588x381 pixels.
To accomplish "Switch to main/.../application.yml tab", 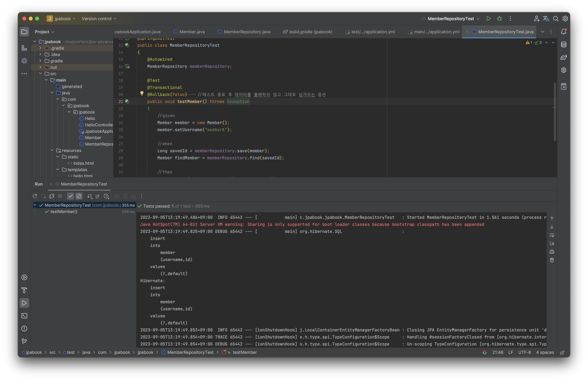I will 434,32.
